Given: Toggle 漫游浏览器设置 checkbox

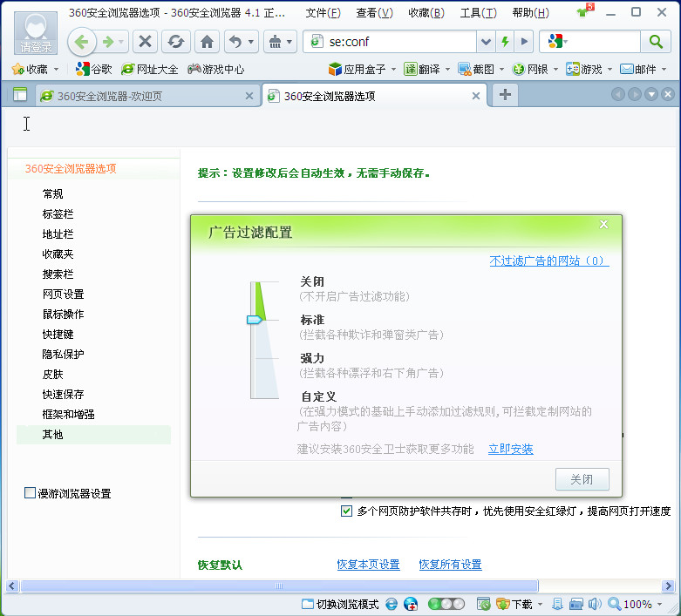Looking at the screenshot, I should coord(30,493).
